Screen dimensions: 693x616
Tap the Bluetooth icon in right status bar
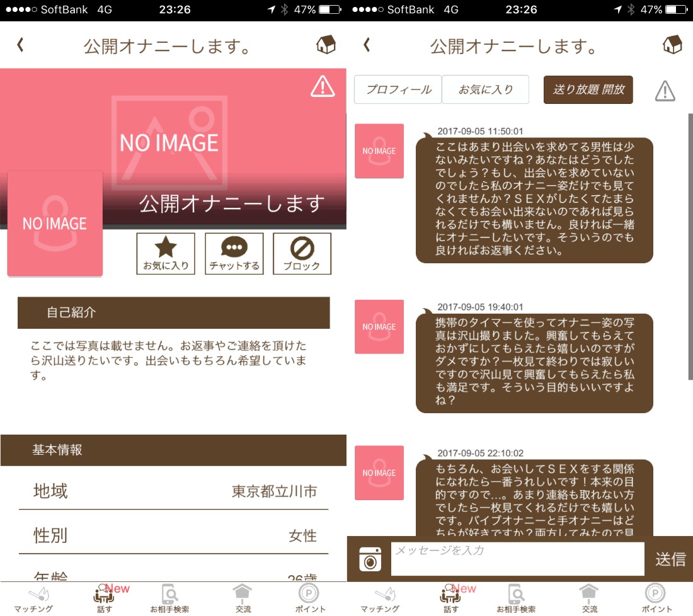pos(631,9)
